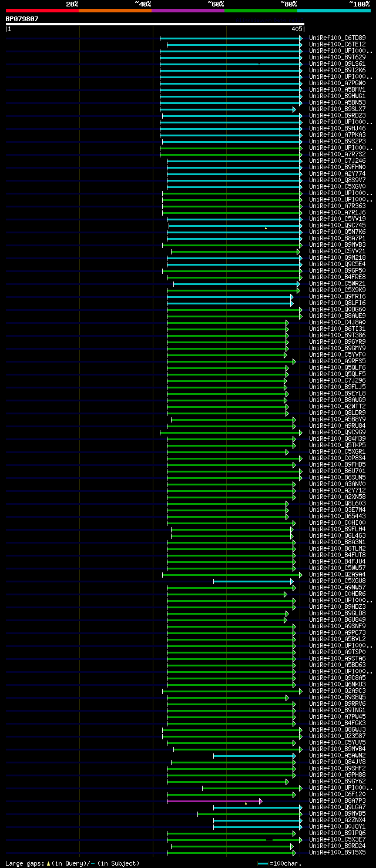This screenshot has height=868, width=376.
Task: Select the UniRef100_B9SLX7 label
Action: [337, 109]
